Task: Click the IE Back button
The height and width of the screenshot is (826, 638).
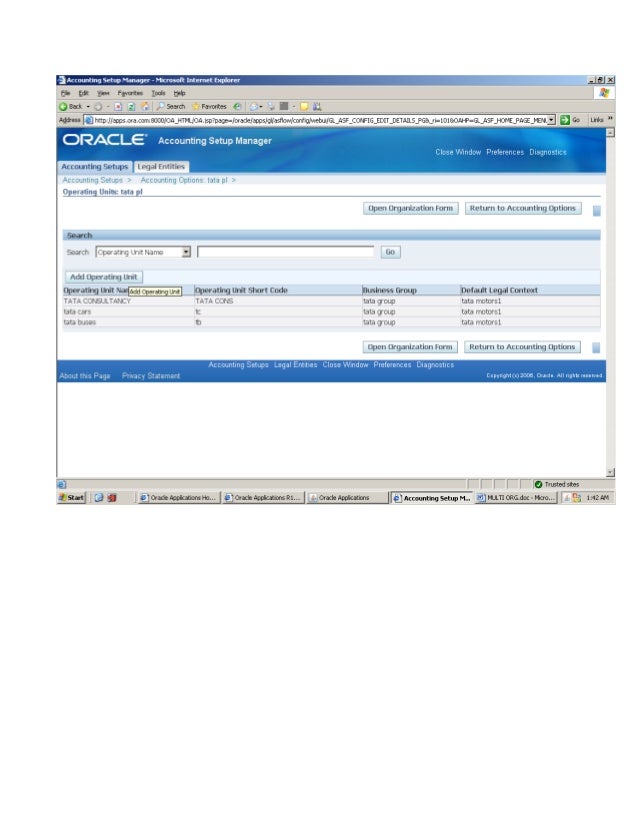Action: pyautogui.click(x=71, y=106)
